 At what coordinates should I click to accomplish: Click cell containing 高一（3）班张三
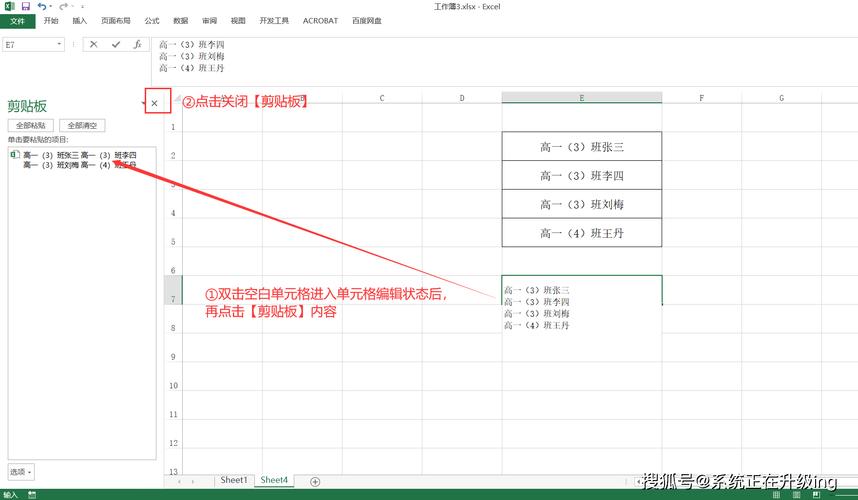click(x=582, y=147)
